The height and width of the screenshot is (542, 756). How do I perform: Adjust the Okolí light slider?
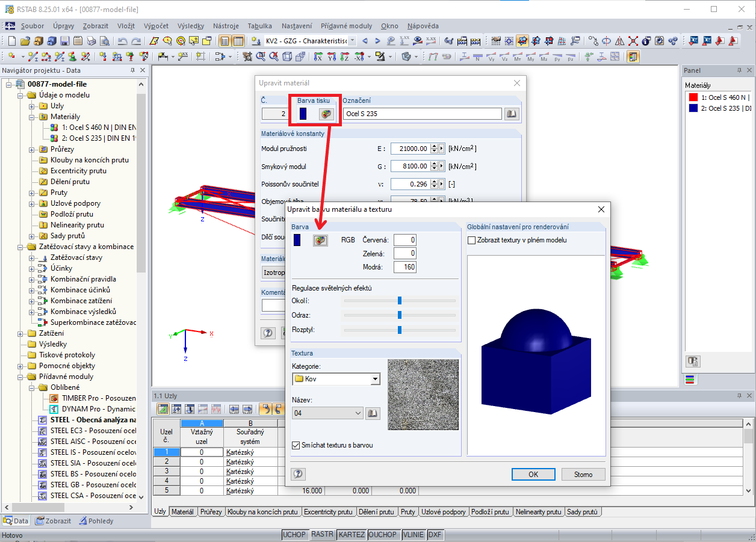[x=399, y=300]
